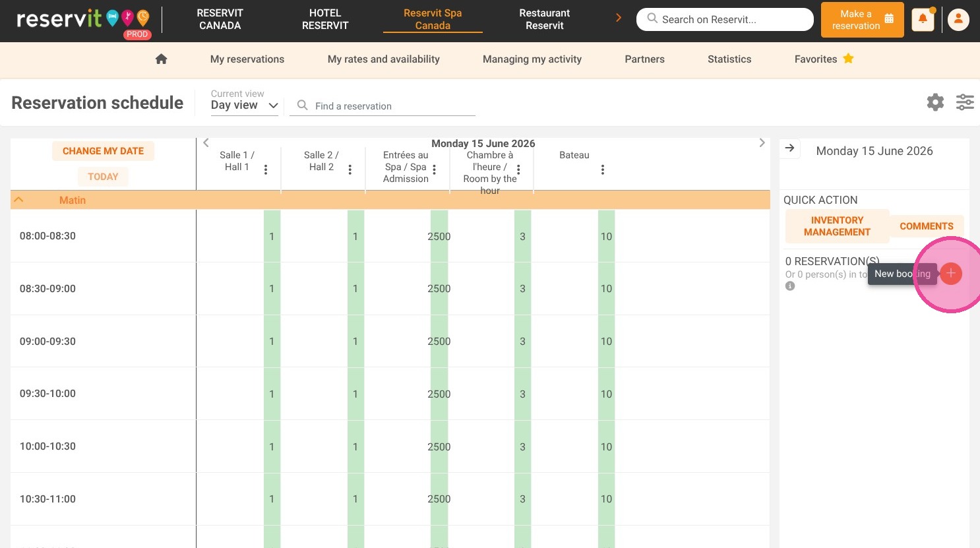980x548 pixels.
Task: Open INVENTORY MANAGEMENT quick action
Action: coord(837,226)
